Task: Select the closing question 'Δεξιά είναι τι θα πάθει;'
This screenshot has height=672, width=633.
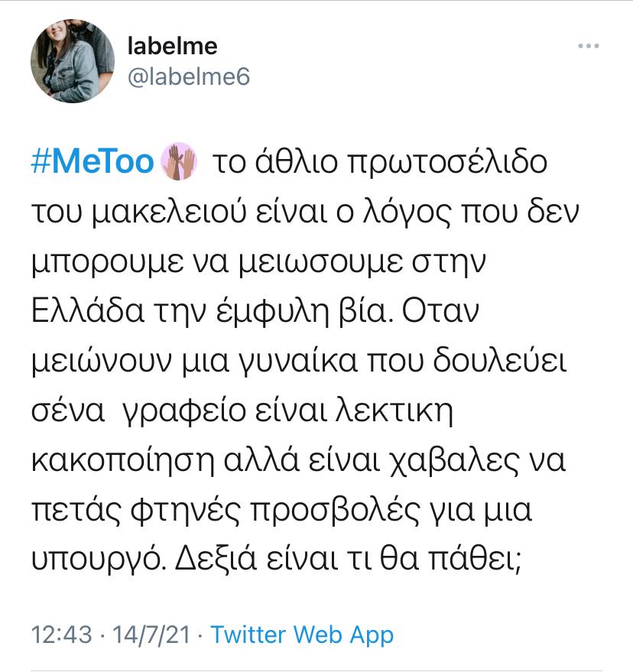Action: 348,560
